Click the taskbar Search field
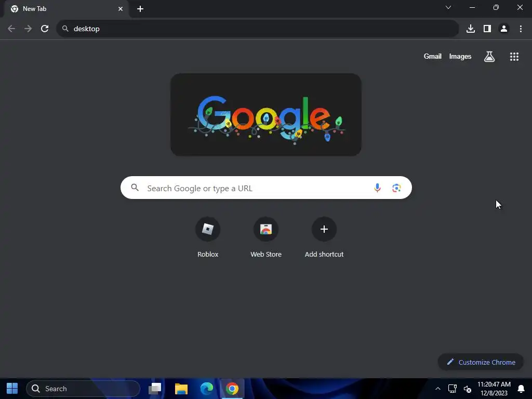 (x=83, y=389)
